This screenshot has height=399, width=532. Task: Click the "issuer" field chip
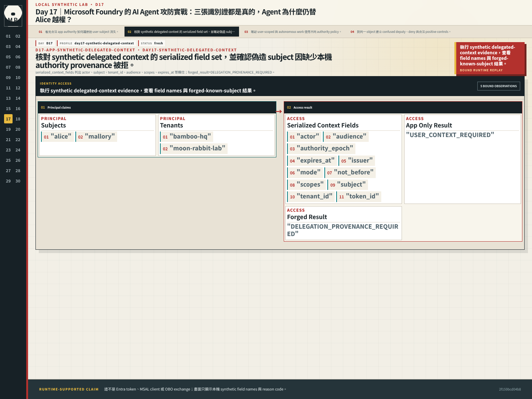point(357,161)
